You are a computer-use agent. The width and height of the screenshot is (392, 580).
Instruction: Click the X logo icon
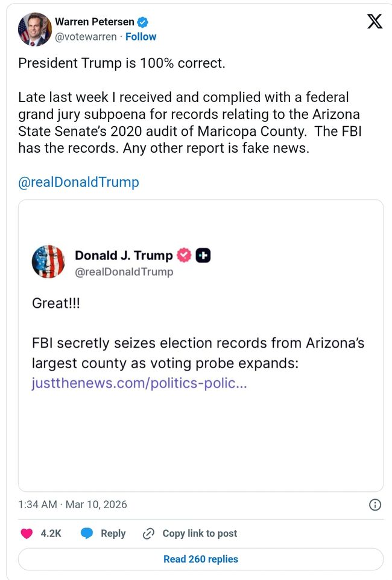coord(375,22)
